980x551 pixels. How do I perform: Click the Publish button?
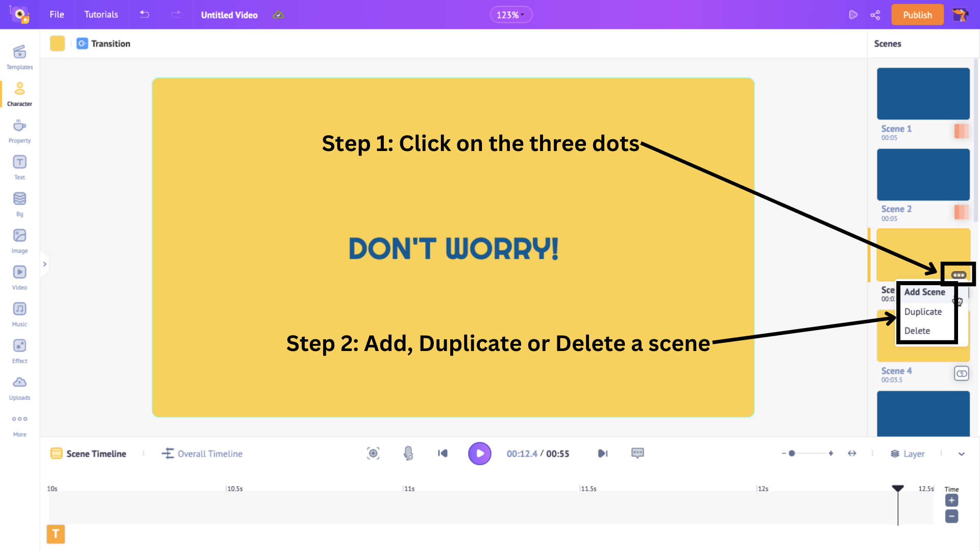coord(918,15)
